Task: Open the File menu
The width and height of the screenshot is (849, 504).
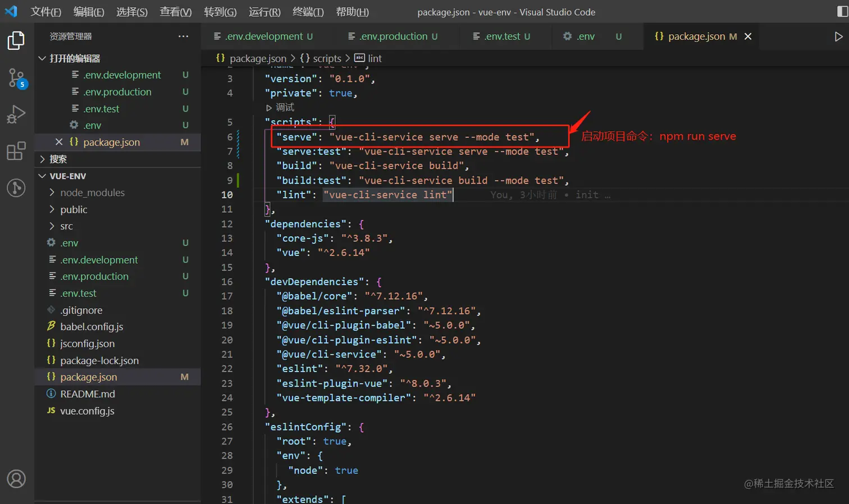Action: 45,12
